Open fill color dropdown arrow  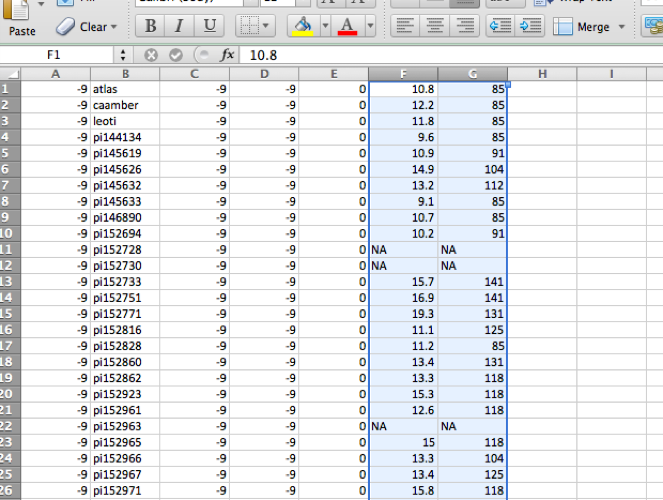325,26
